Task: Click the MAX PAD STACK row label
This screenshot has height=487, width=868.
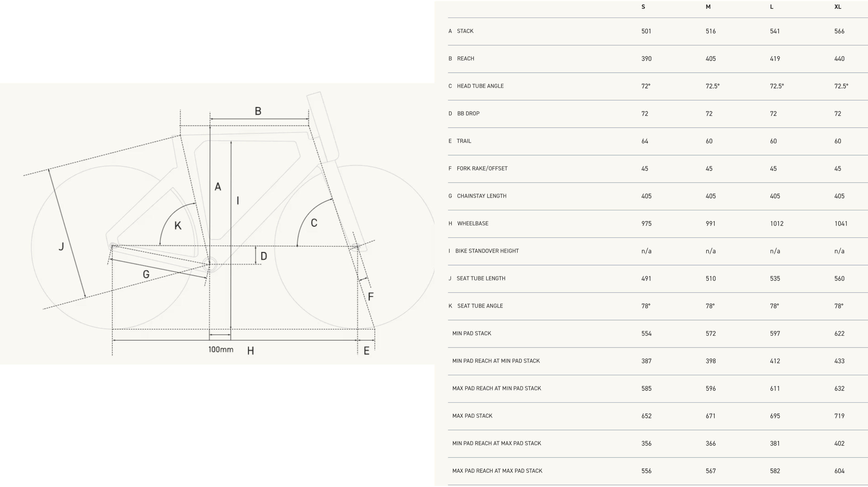Action: tap(472, 416)
